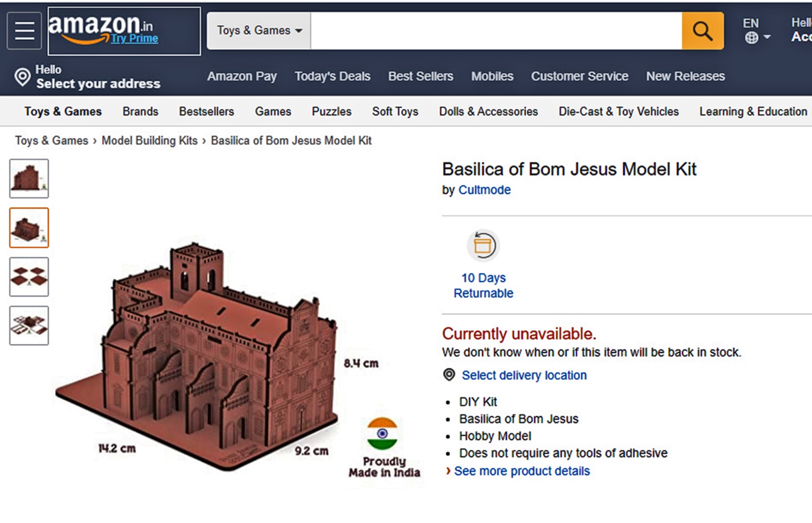Click the delivery location pin beside Select delivery location

click(448, 375)
